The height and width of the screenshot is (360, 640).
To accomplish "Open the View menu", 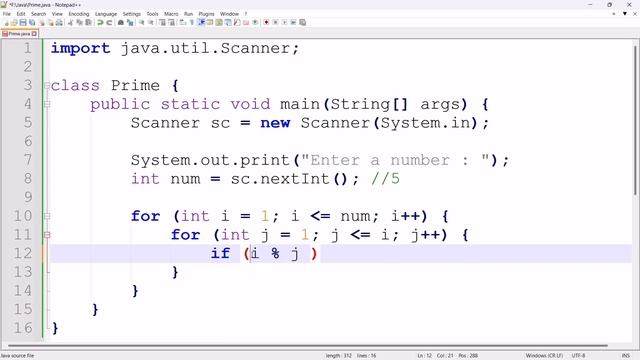I will point(57,14).
